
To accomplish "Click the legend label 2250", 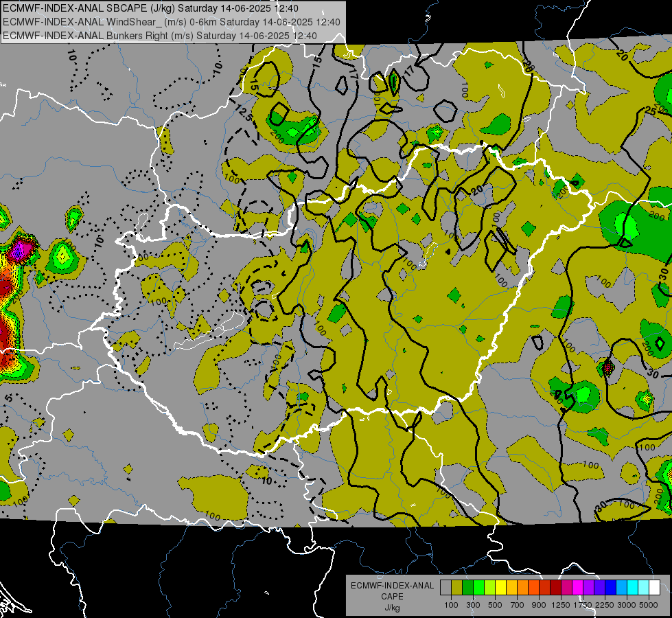I will (605, 605).
